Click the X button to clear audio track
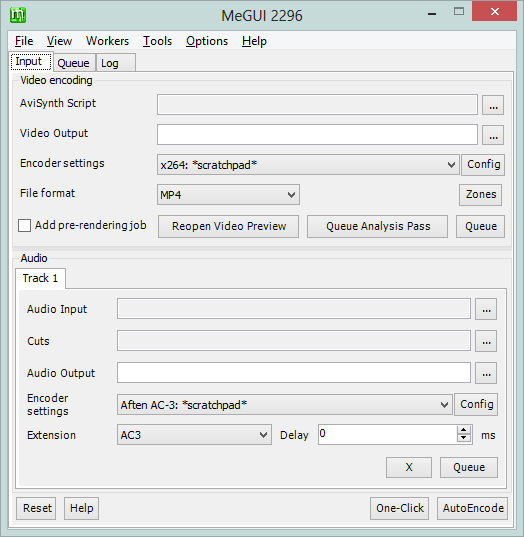Screen dimensions: 524x537 coord(409,467)
